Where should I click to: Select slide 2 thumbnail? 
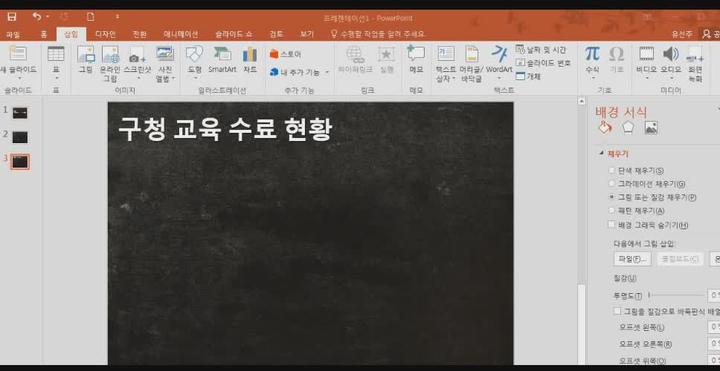coord(20,137)
